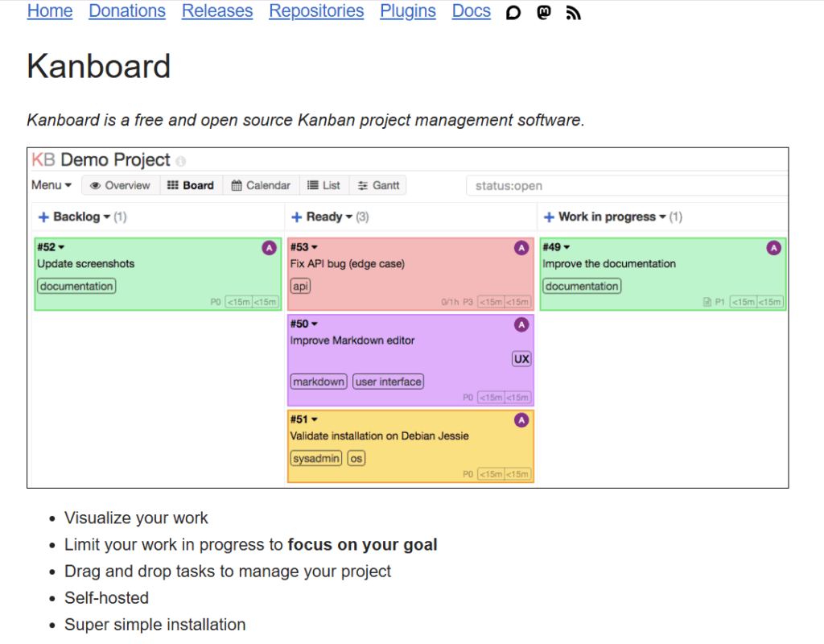The height and width of the screenshot is (644, 824).
Task: Go to the Donations link
Action: pos(127,11)
